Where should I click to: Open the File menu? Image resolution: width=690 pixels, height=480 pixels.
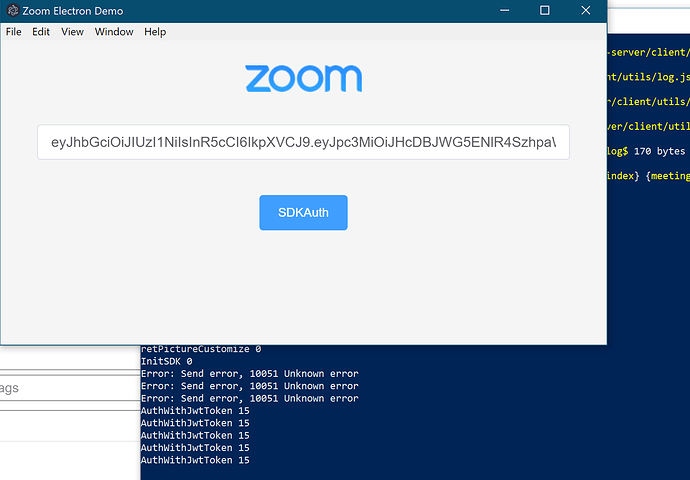pyautogui.click(x=14, y=32)
